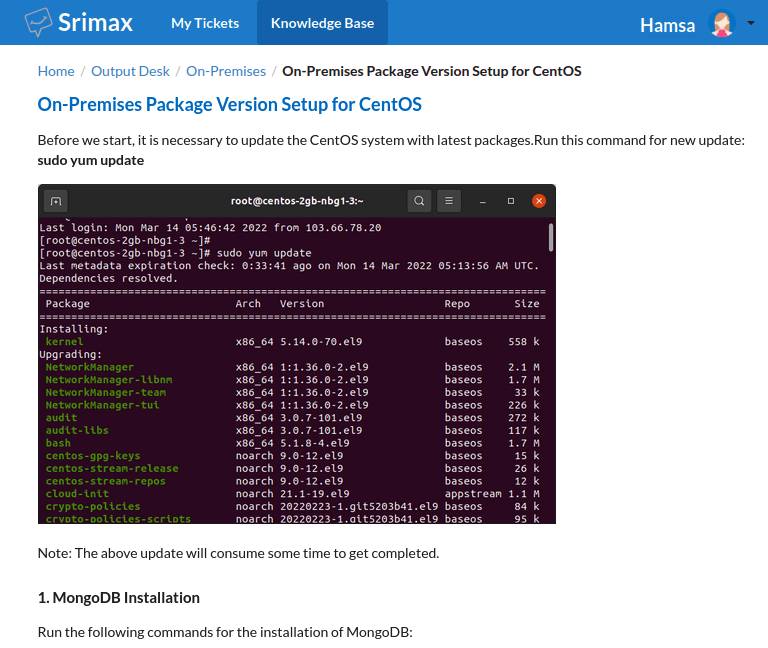This screenshot has width=768, height=648.
Task: Click the 'centos-stream-release' package name
Action: coord(112,468)
